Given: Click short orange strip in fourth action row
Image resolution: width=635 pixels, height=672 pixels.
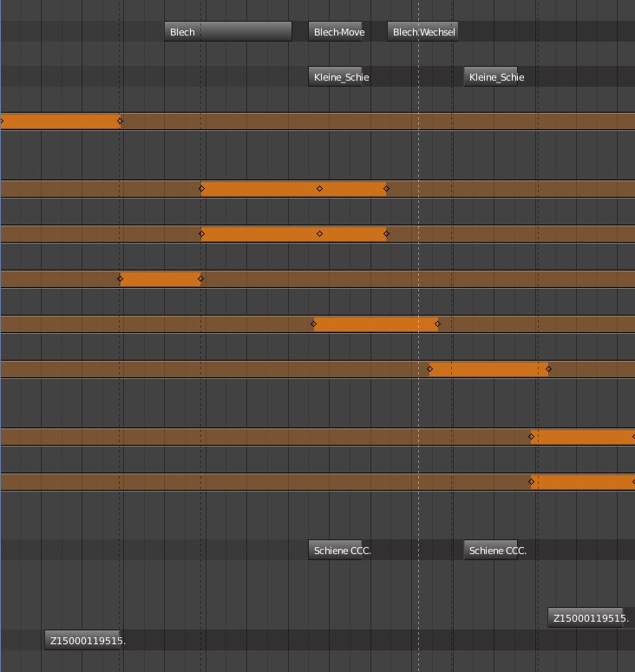Looking at the screenshot, I should tap(160, 279).
